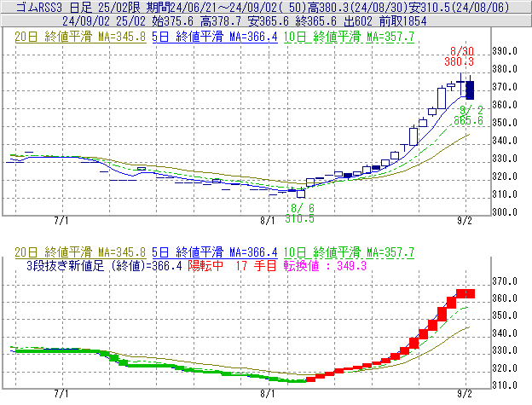
Task: Click the red high annotation '8/30 380.3'
Action: coord(460,56)
